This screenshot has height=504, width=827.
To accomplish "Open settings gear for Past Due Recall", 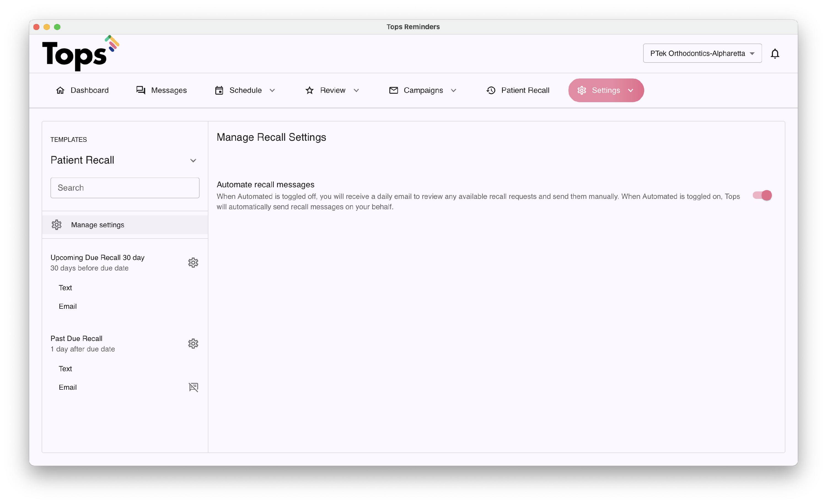I will (193, 343).
